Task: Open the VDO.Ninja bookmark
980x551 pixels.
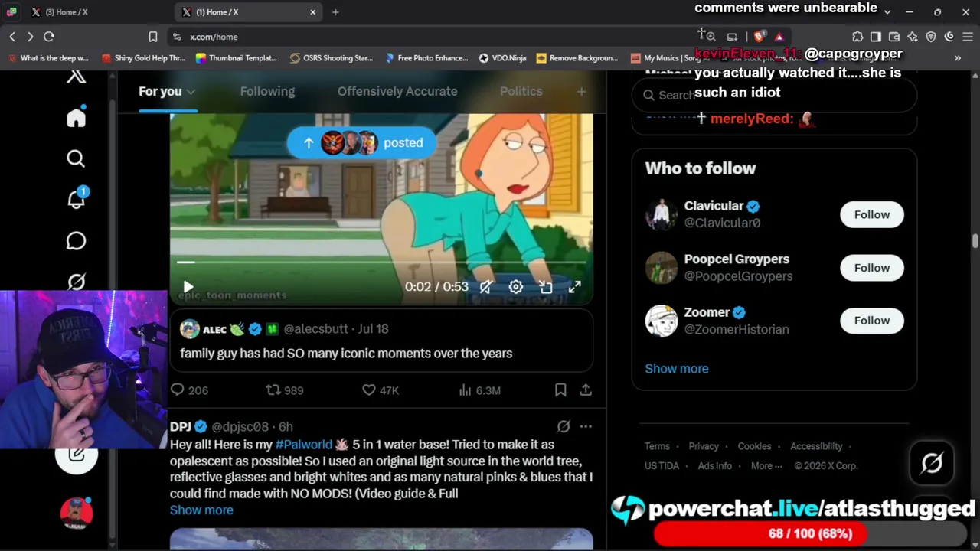Action: pos(503,58)
